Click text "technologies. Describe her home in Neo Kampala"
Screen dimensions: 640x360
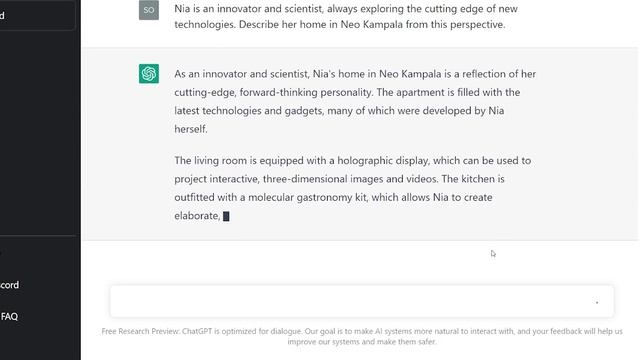pyautogui.click(x=289, y=24)
